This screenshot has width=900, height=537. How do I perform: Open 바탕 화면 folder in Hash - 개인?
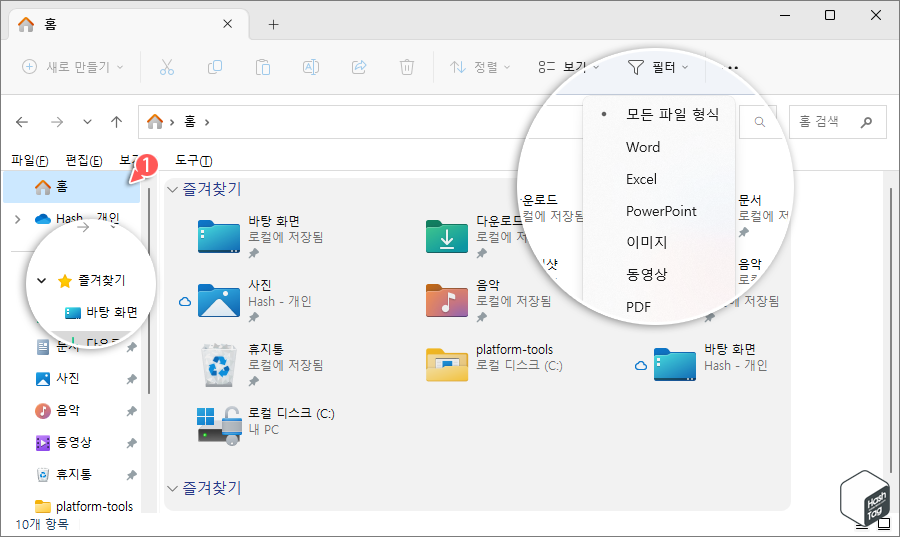click(674, 365)
